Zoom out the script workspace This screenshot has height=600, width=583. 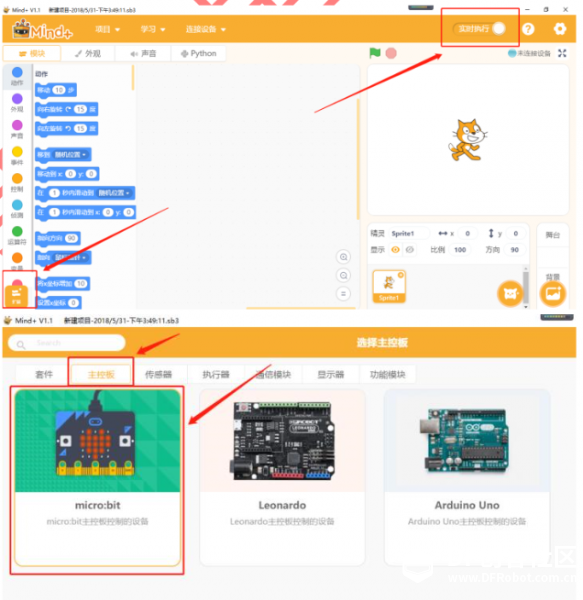[344, 275]
